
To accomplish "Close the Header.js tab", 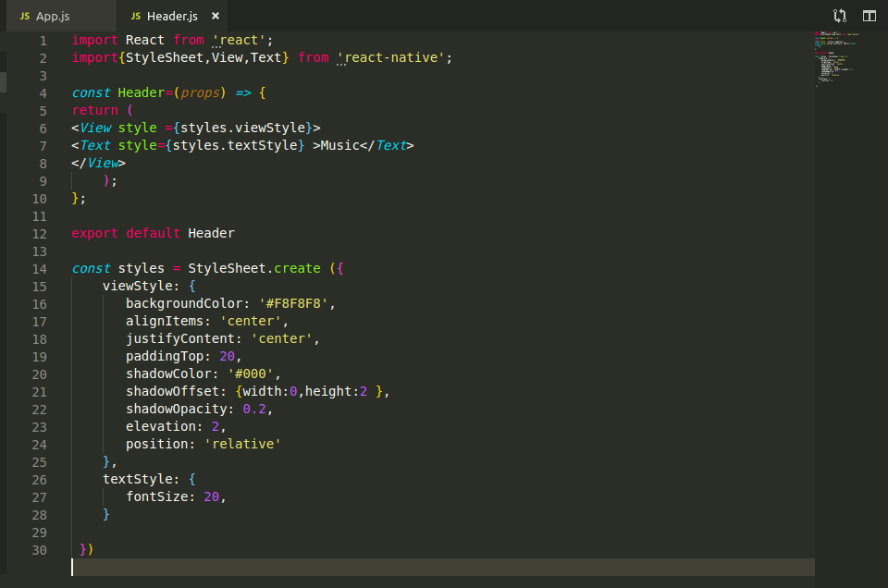I will [216, 15].
